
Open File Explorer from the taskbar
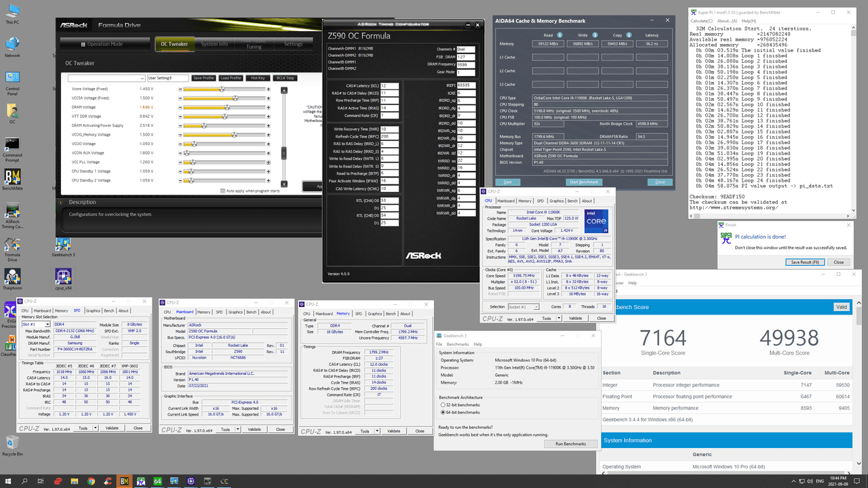coord(75,481)
